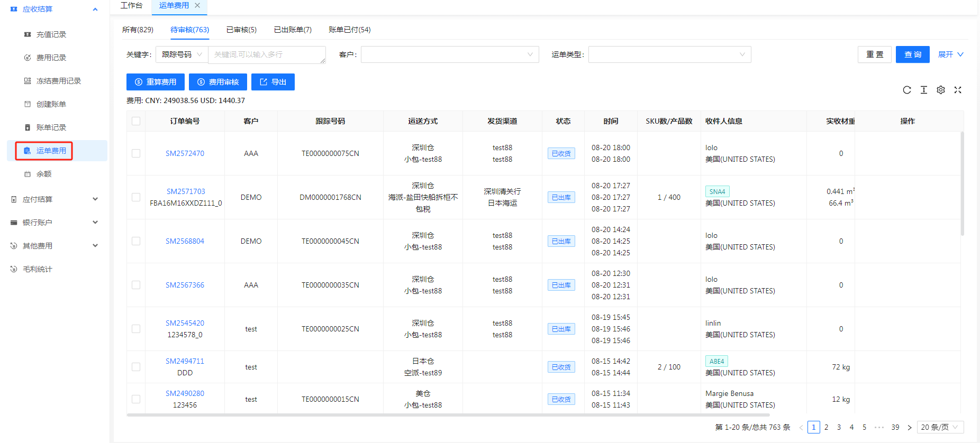Click the ABE4 recipient tag
This screenshot has width=980, height=443.
(717, 361)
